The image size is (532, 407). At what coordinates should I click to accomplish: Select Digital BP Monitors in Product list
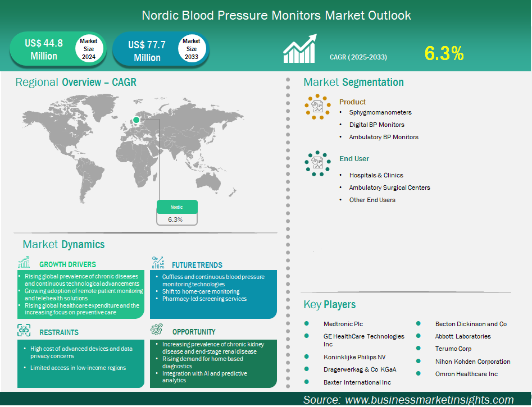coord(376,125)
